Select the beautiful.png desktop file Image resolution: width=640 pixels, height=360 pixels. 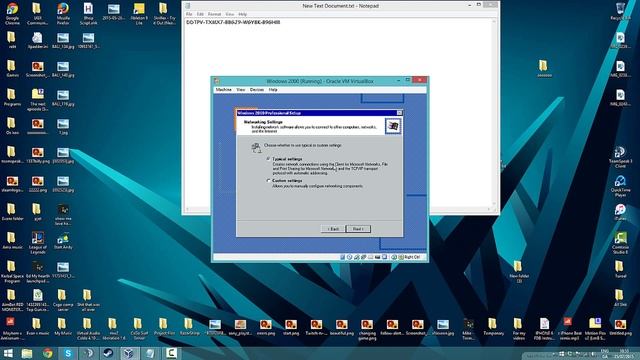(x=342, y=327)
